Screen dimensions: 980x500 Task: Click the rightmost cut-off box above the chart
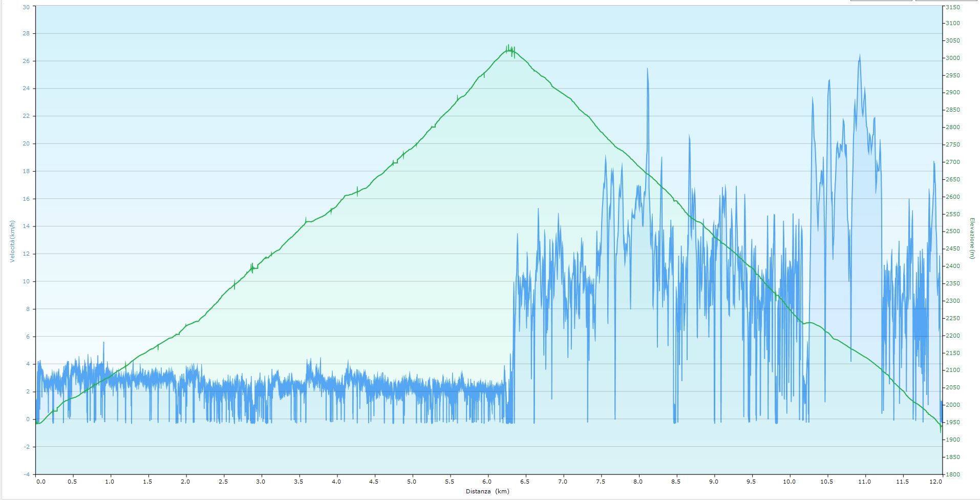pos(947,1)
